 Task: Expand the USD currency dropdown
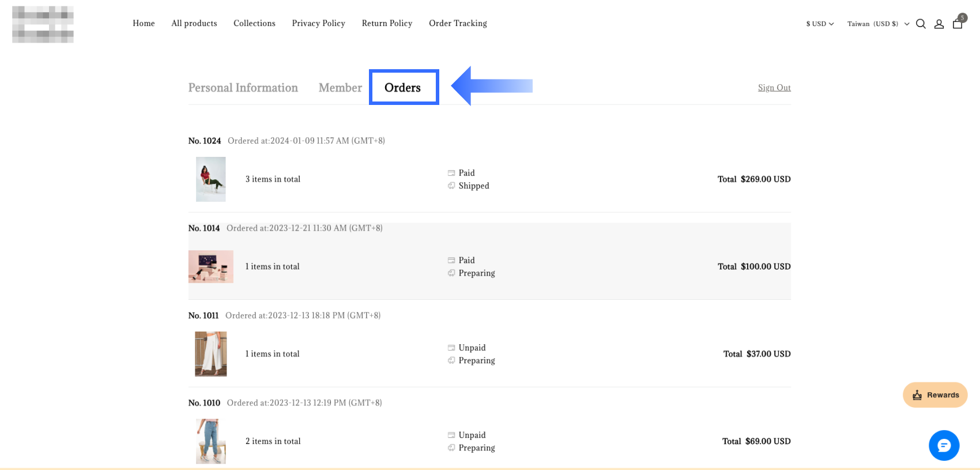(820, 24)
